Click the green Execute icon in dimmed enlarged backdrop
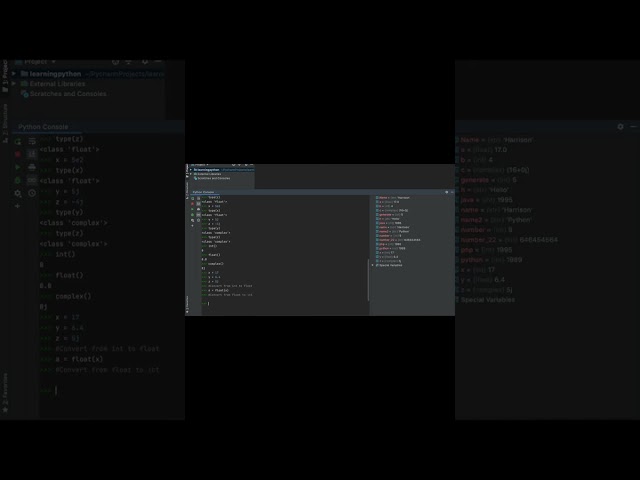 [x=18, y=167]
